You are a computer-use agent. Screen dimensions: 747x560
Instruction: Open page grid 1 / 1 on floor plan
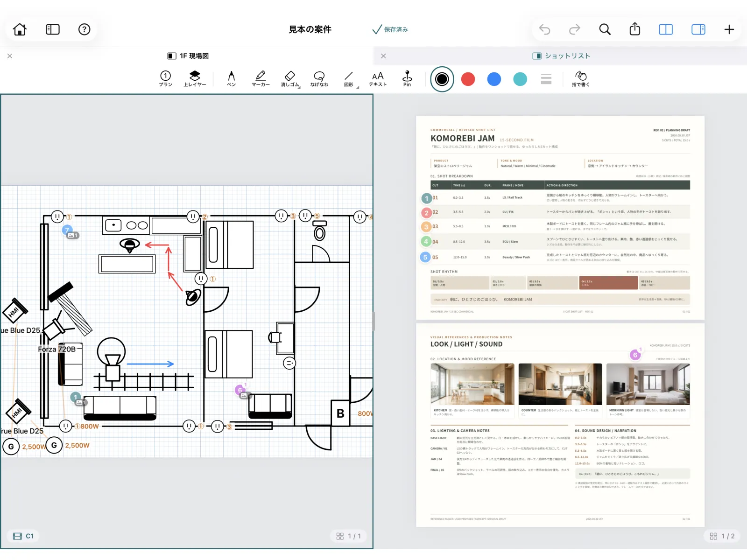(x=349, y=536)
